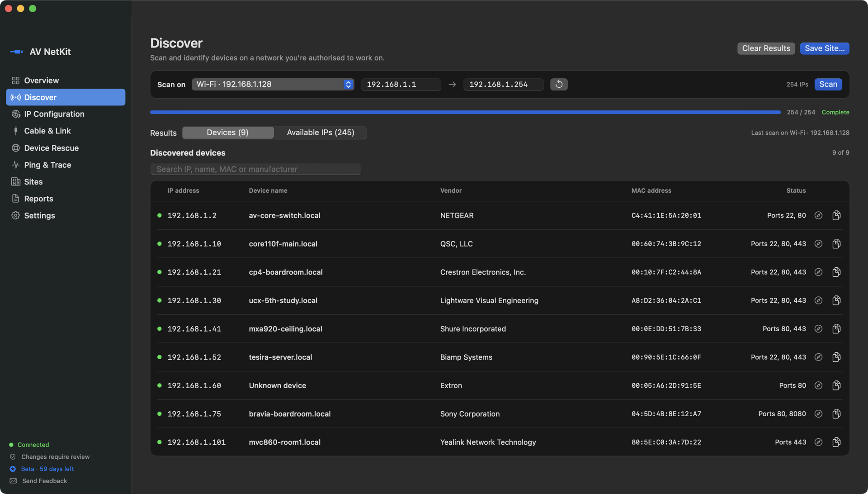Click compass icon for tesira-server.local
Screen dimensions: 868x494
point(818,357)
